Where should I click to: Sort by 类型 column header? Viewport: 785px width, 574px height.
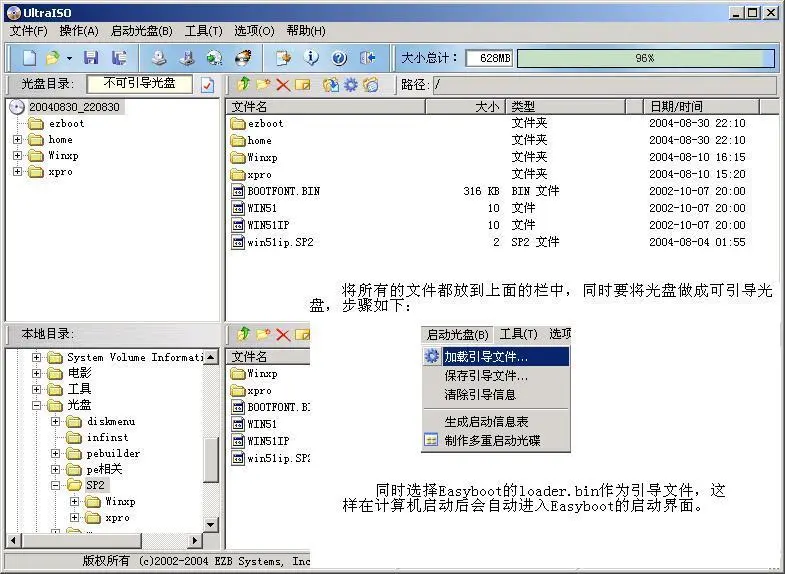pos(566,107)
